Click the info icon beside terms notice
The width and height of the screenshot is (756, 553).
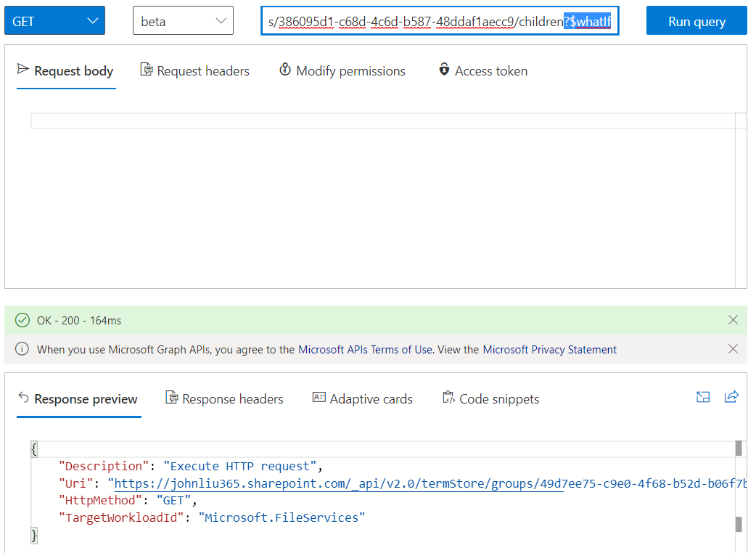(x=22, y=348)
